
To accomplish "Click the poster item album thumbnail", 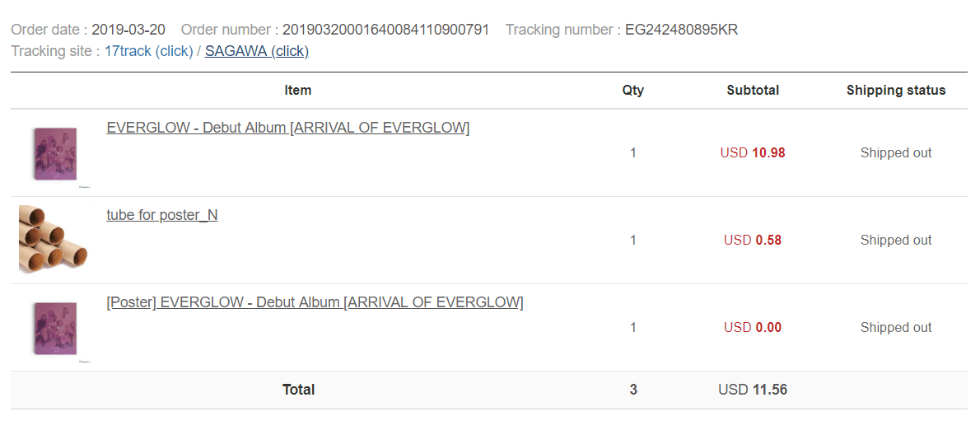I will point(55,329).
